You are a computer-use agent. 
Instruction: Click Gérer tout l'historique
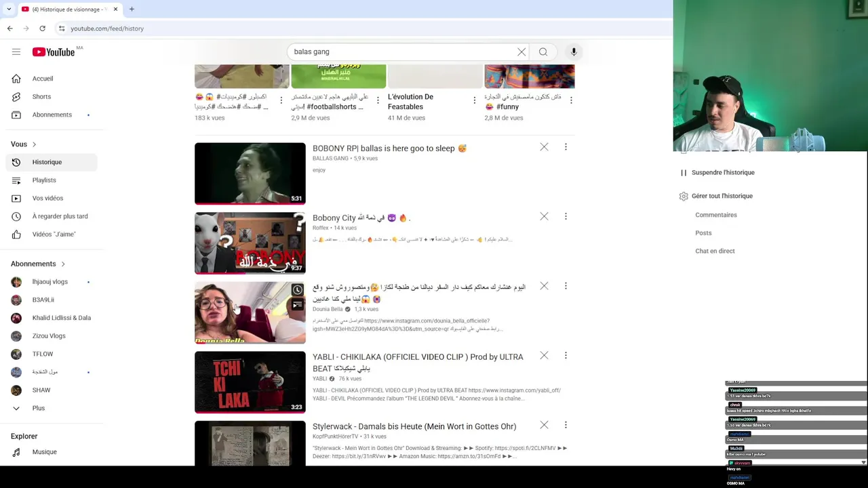click(722, 196)
